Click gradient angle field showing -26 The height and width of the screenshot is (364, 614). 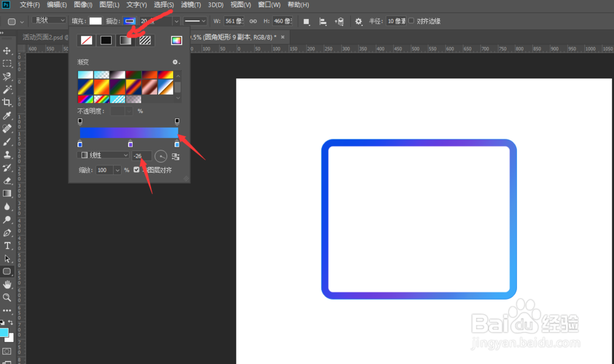tap(141, 156)
